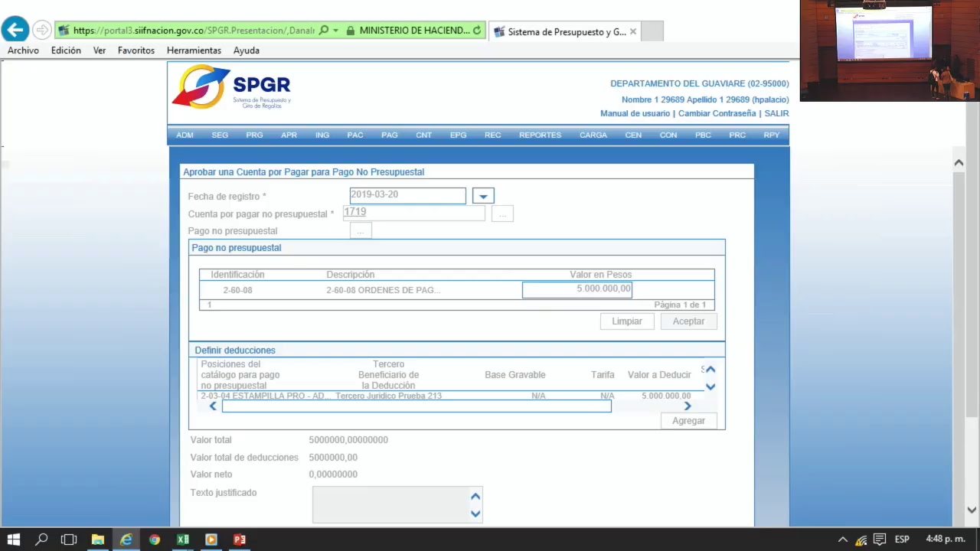
Task: Open PowerPoint from the taskbar
Action: point(240,540)
